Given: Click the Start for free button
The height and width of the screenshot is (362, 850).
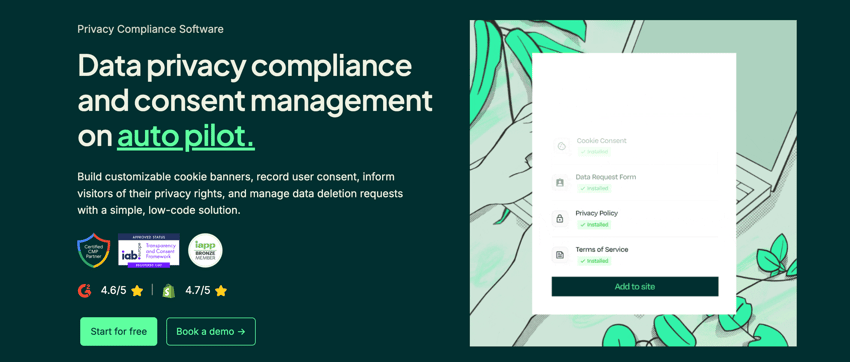Looking at the screenshot, I should tap(119, 332).
